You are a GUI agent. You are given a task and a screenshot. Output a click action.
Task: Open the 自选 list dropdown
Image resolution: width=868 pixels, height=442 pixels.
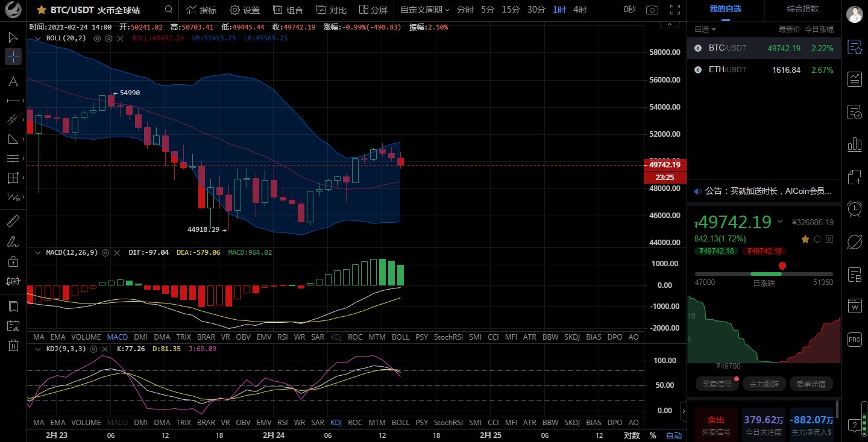pos(705,30)
